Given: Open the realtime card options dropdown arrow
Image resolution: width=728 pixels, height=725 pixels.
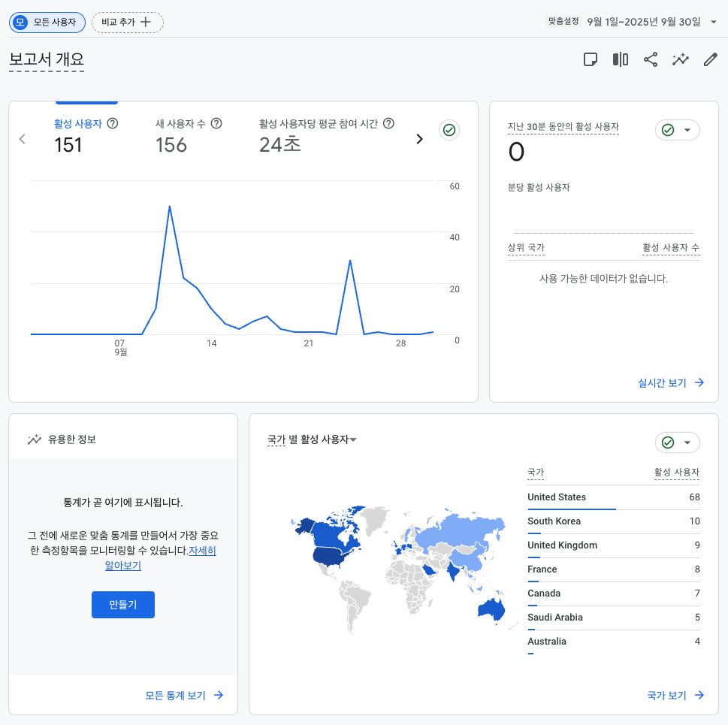Looking at the screenshot, I should tap(687, 130).
